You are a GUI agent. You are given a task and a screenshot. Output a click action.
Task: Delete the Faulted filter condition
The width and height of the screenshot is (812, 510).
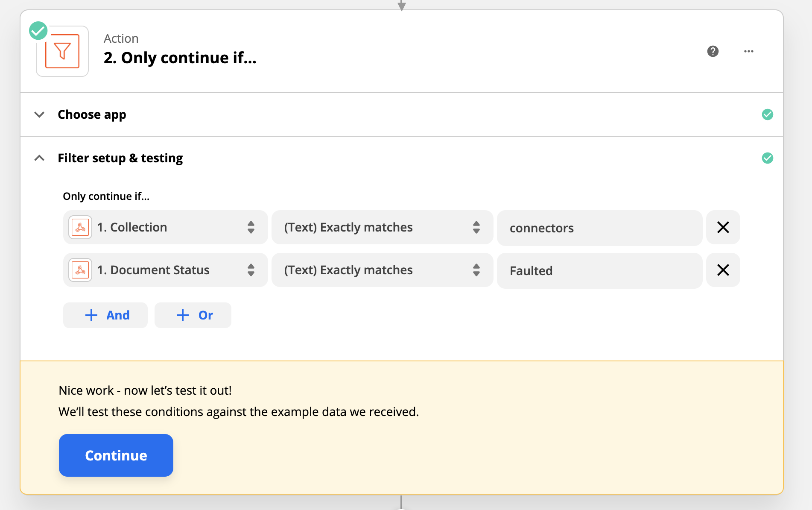point(723,270)
